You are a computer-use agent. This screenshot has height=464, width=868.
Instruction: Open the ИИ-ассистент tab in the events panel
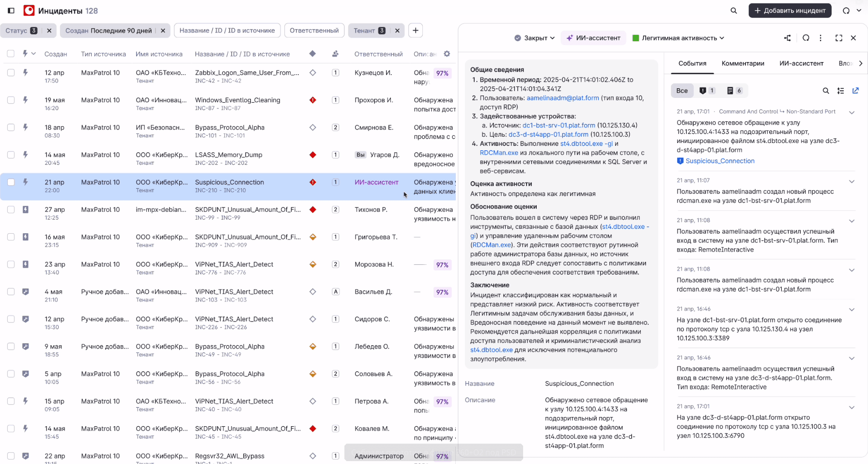tap(802, 63)
